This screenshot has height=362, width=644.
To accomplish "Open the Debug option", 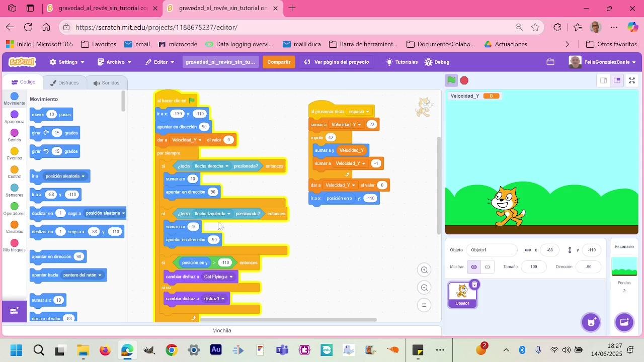I will tap(437, 62).
